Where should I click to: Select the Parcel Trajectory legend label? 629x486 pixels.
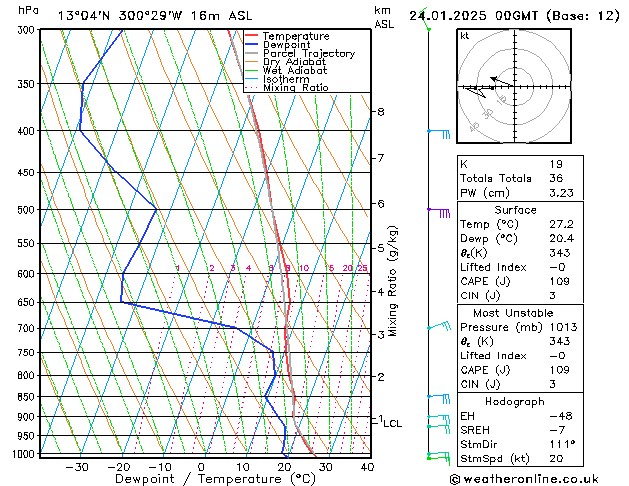[x=309, y=53]
